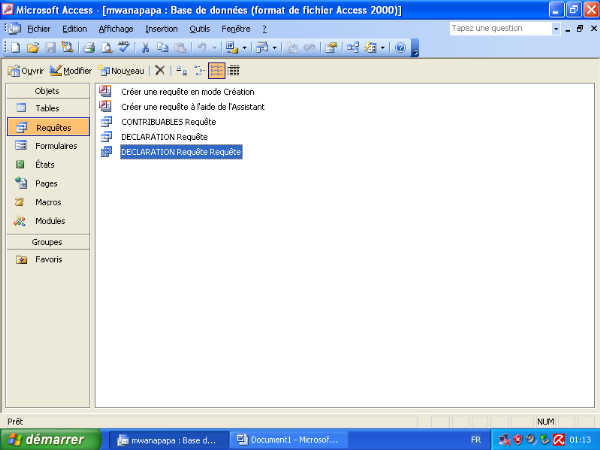Select Créer une requête en mode Création
600x450 pixels.
pyautogui.click(x=188, y=92)
